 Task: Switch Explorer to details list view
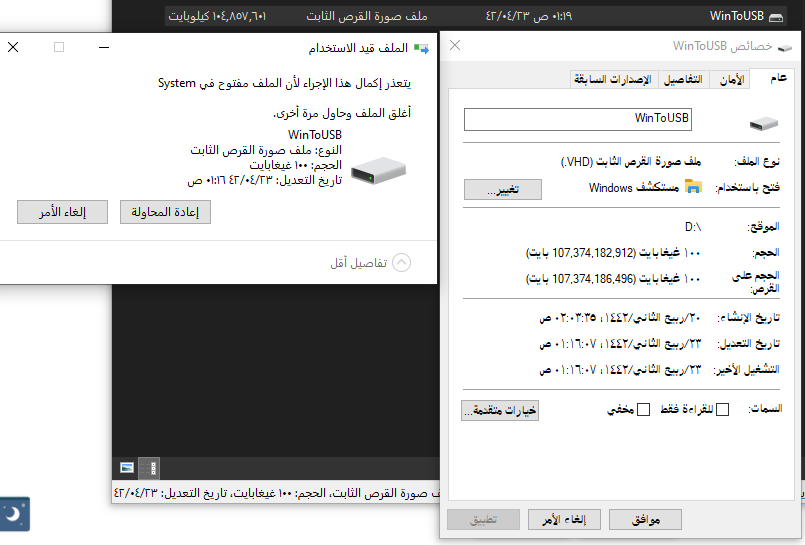(x=149, y=468)
